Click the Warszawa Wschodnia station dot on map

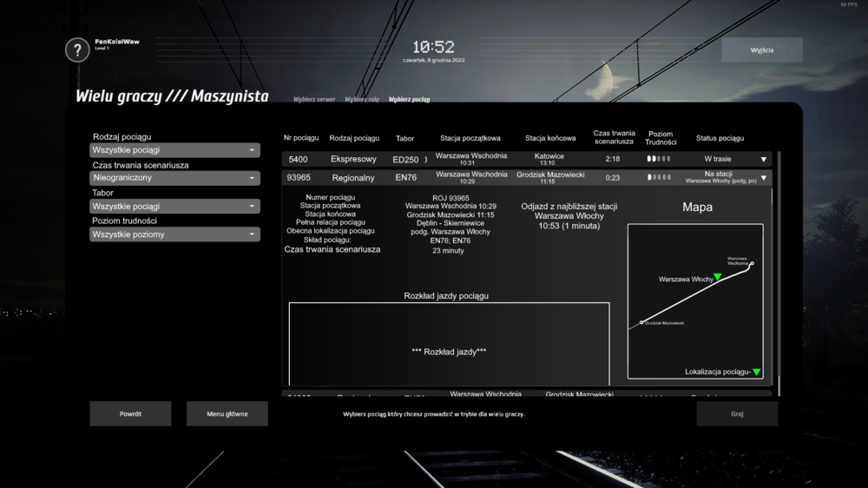[752, 263]
